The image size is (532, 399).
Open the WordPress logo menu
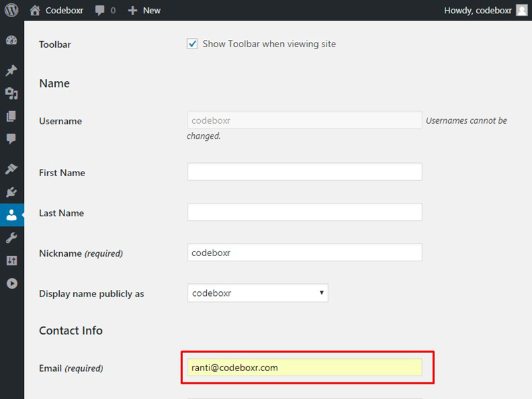(11, 10)
